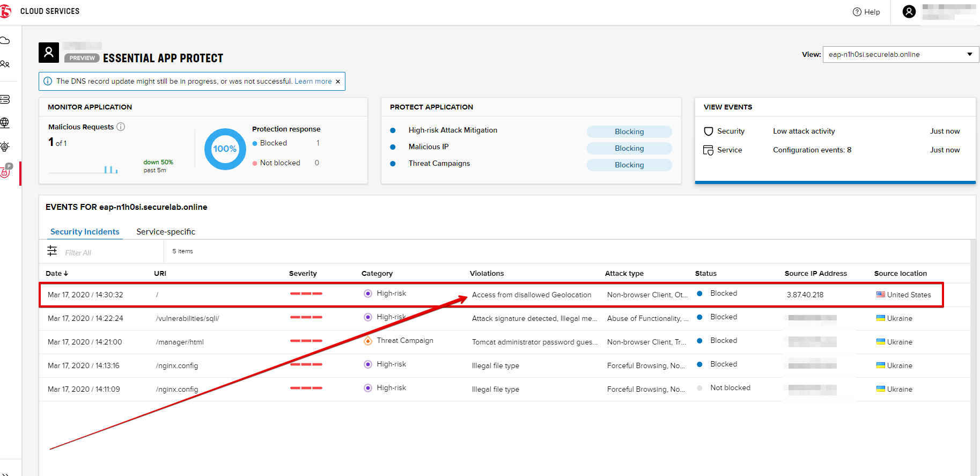
Task: Click the Violations column header
Action: pos(487,273)
